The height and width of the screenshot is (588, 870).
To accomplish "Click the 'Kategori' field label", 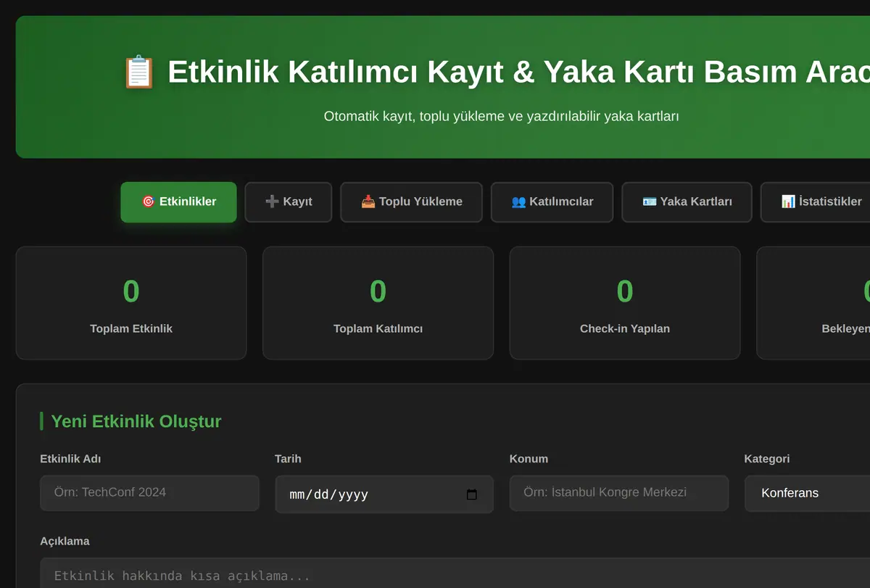I will (x=767, y=459).
